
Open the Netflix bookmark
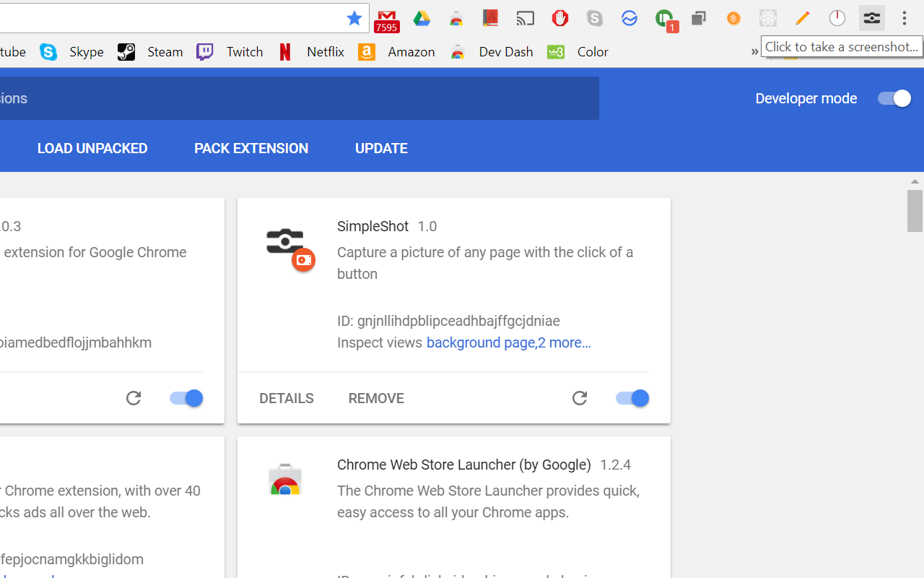311,52
